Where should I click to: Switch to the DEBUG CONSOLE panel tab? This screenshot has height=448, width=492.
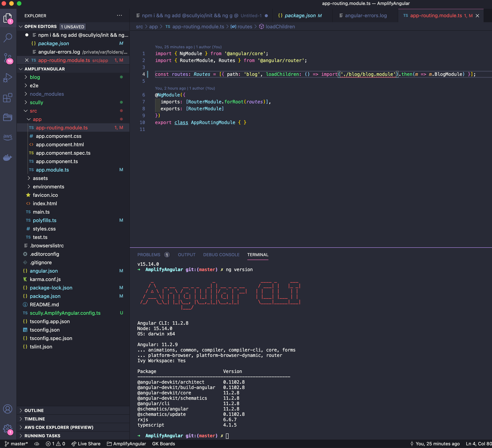221,254
